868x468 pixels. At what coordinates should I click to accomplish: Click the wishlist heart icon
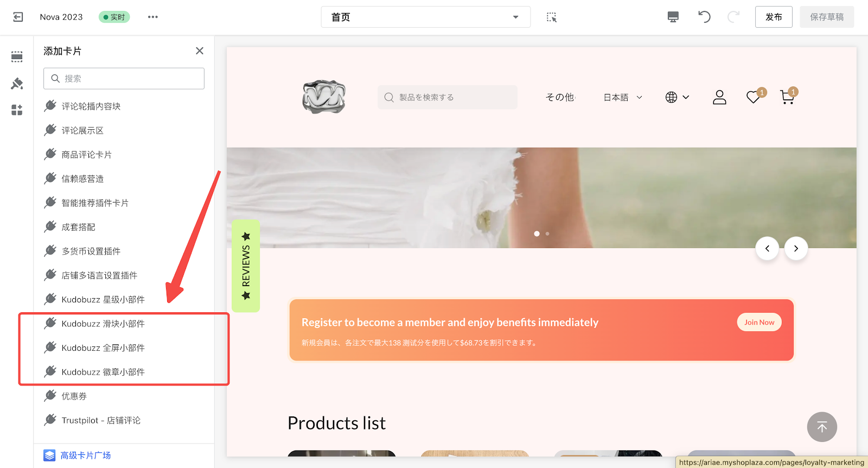pyautogui.click(x=753, y=97)
